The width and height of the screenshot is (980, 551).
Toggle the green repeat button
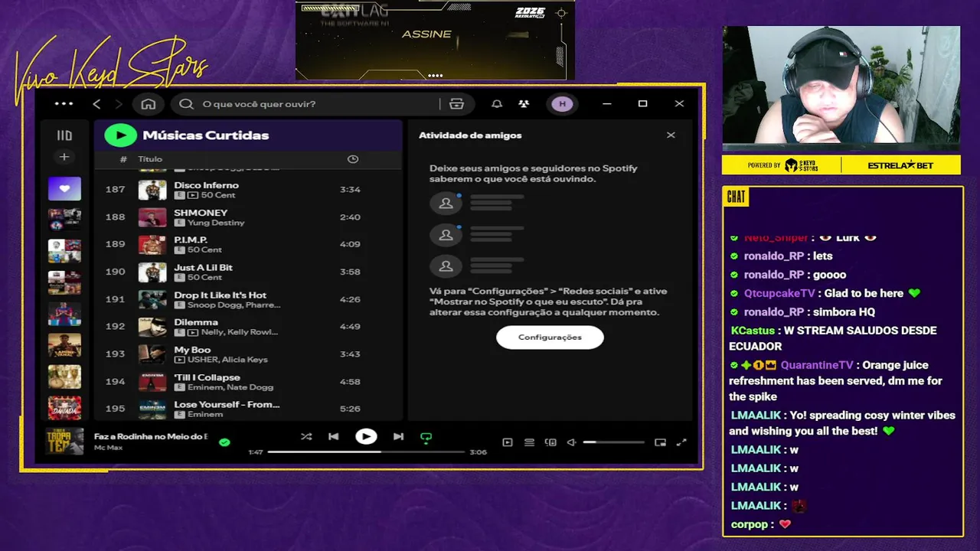(x=426, y=438)
